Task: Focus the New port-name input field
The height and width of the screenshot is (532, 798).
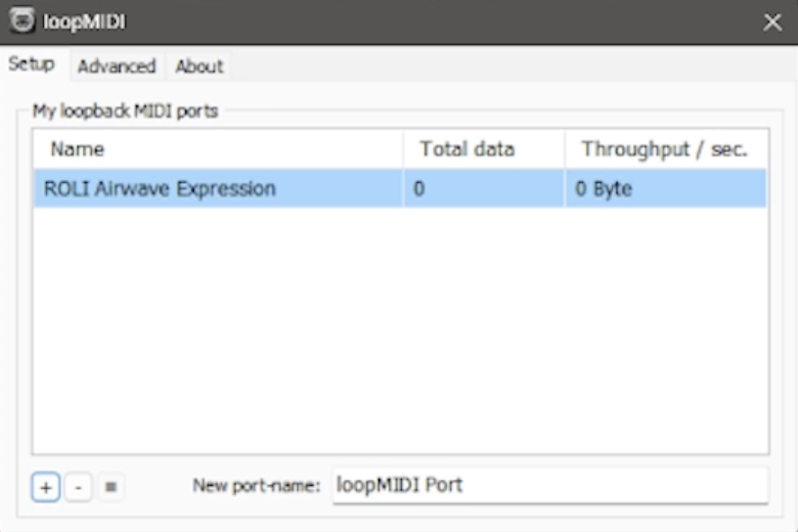Action: tap(551, 486)
